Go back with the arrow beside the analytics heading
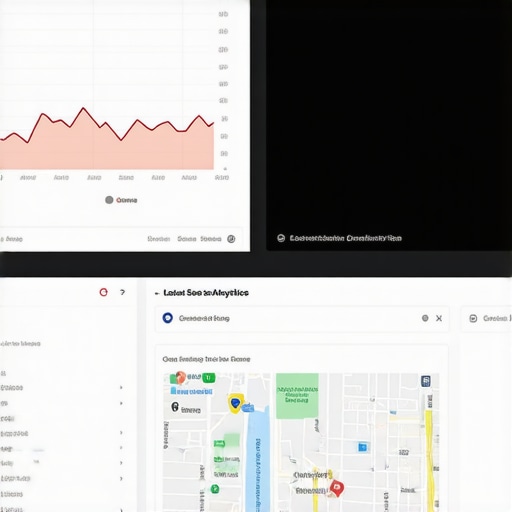This screenshot has width=512, height=512. pos(157,293)
